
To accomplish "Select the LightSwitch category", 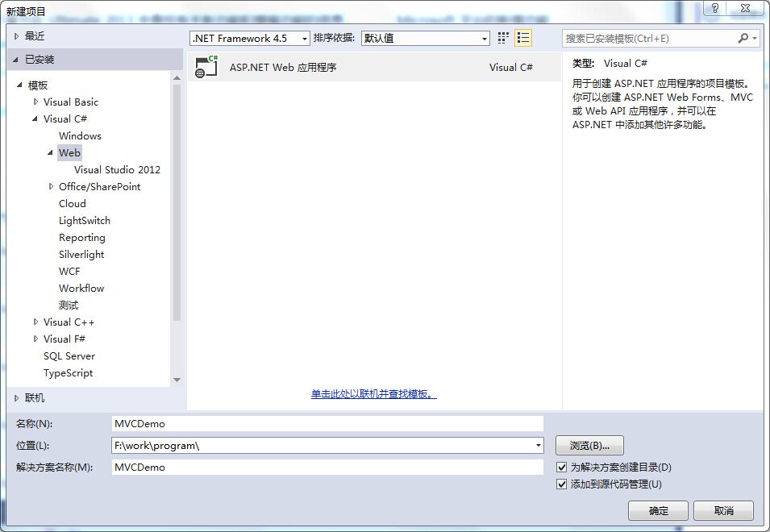I will click(x=85, y=220).
